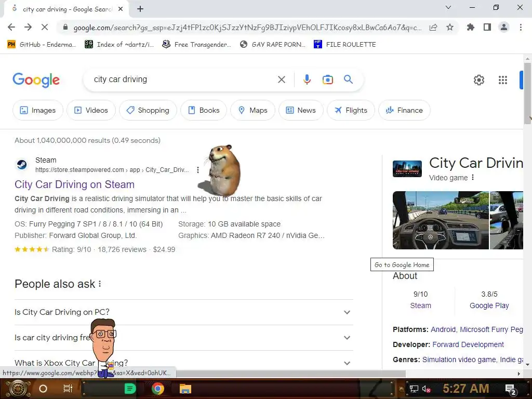
Task: Open File Explorer from the taskbar
Action: (x=185, y=389)
